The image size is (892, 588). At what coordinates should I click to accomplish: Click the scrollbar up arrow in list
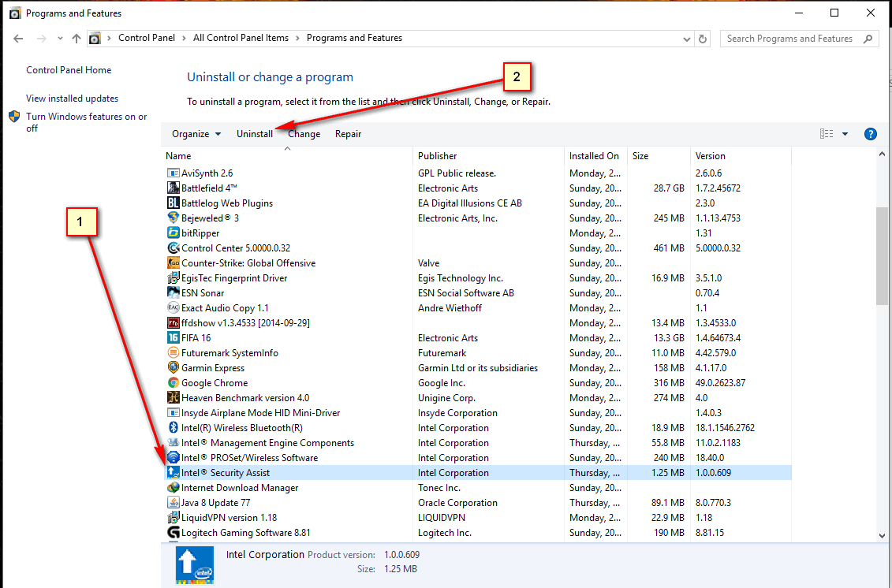[882, 154]
